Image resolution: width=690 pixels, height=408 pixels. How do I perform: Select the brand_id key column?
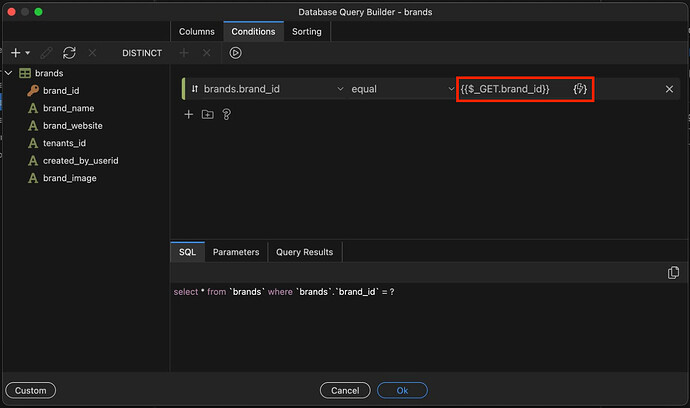tap(61, 91)
